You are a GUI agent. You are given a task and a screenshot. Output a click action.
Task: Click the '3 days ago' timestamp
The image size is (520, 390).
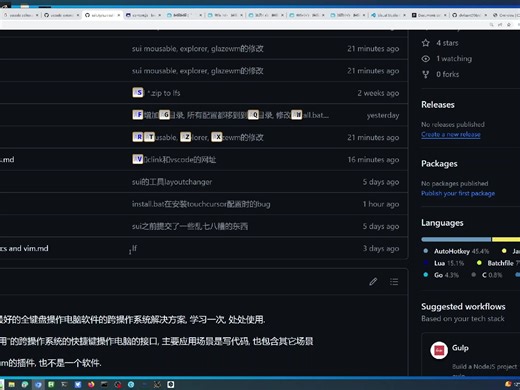pyautogui.click(x=381, y=248)
